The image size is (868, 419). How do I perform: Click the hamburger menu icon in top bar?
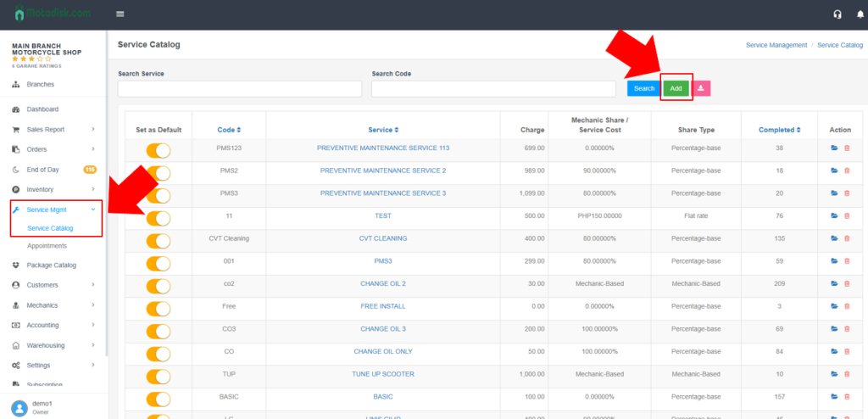click(x=120, y=14)
